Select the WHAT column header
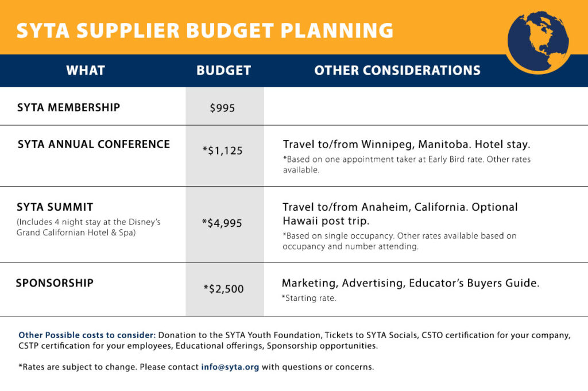588x391 pixels. [86, 71]
